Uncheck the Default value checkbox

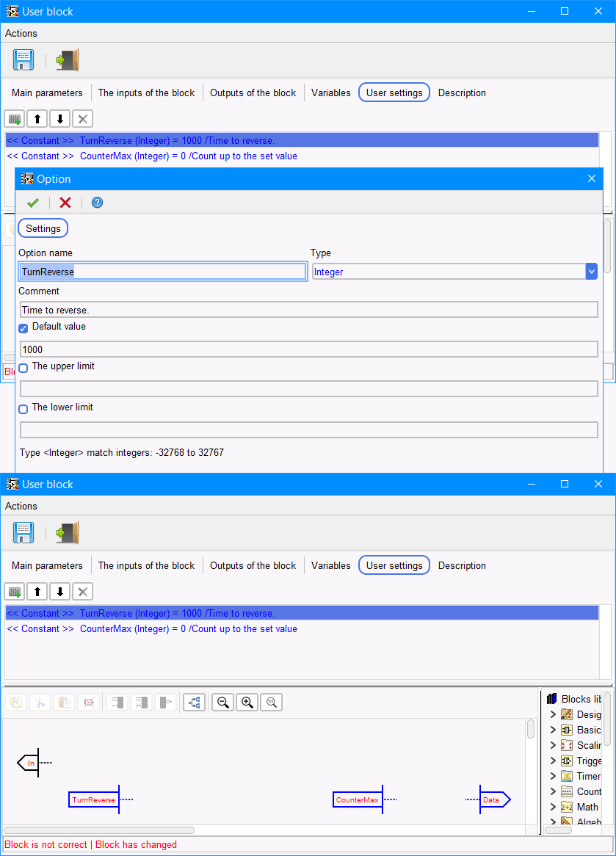tap(23, 328)
